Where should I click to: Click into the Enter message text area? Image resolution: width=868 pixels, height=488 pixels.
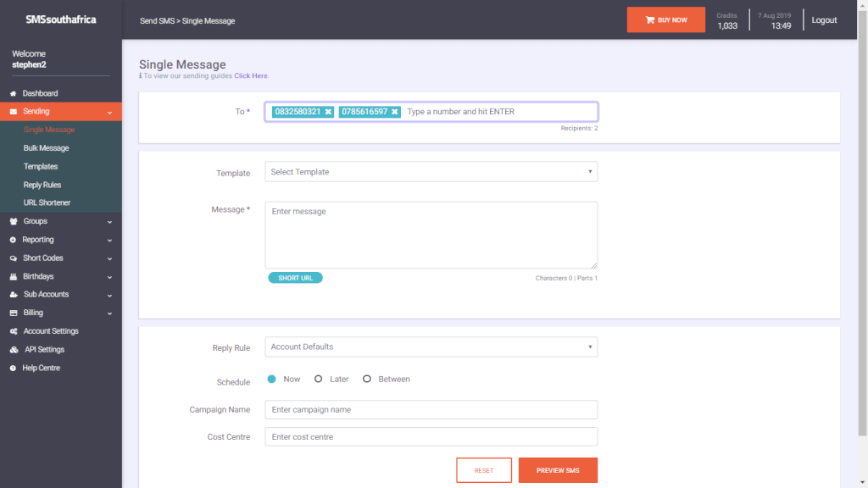point(431,235)
